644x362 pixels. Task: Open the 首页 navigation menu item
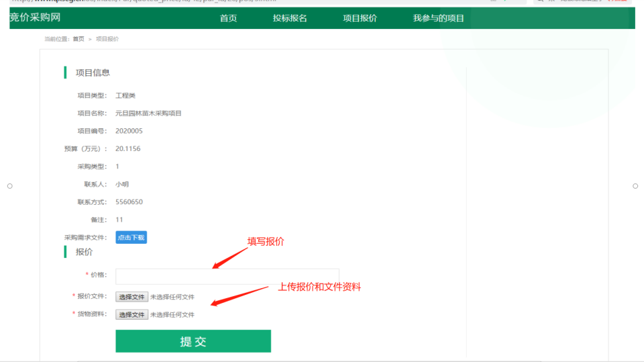pyautogui.click(x=228, y=18)
